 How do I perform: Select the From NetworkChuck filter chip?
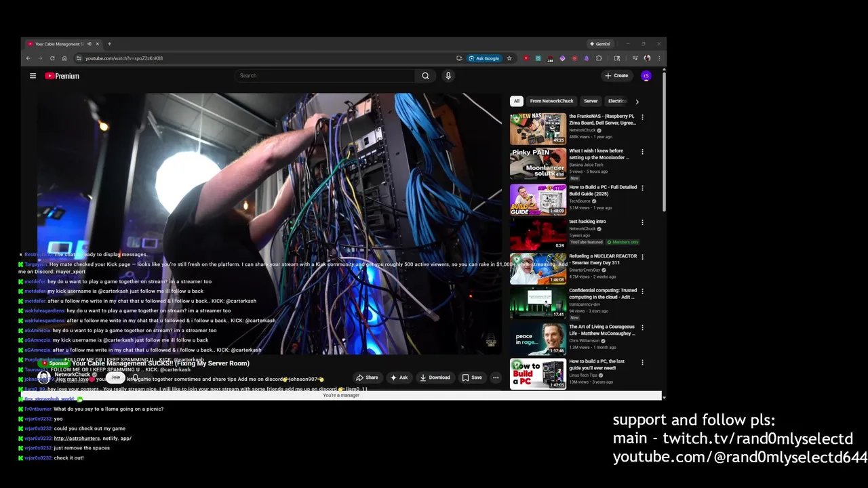pos(551,101)
